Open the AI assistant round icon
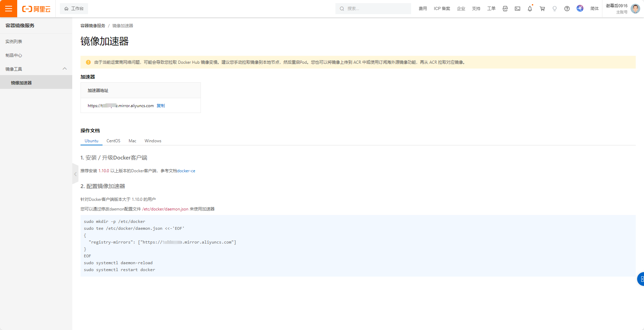The height and width of the screenshot is (330, 644). point(580,8)
